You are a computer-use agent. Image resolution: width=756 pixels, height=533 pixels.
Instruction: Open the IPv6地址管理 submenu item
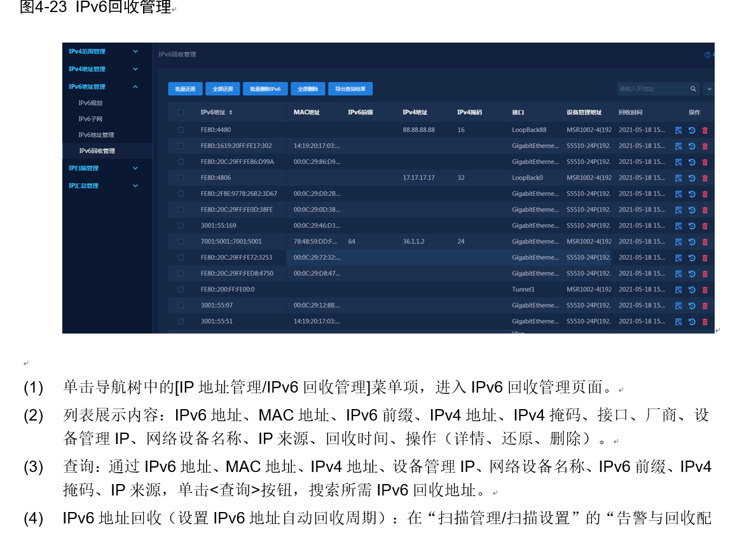[x=96, y=135]
